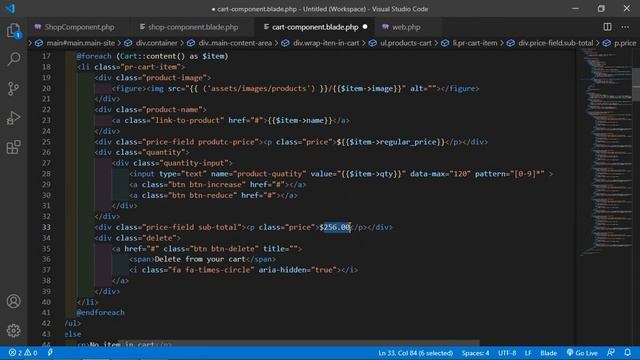Click "product-quatity" on line 28

click(x=270, y=174)
